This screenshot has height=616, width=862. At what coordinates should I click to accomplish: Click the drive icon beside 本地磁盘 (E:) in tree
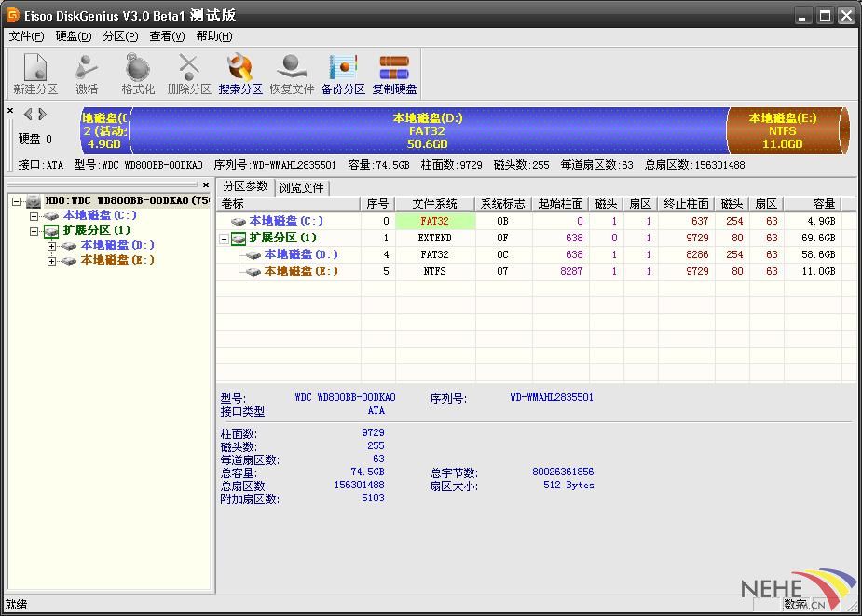[x=69, y=260]
